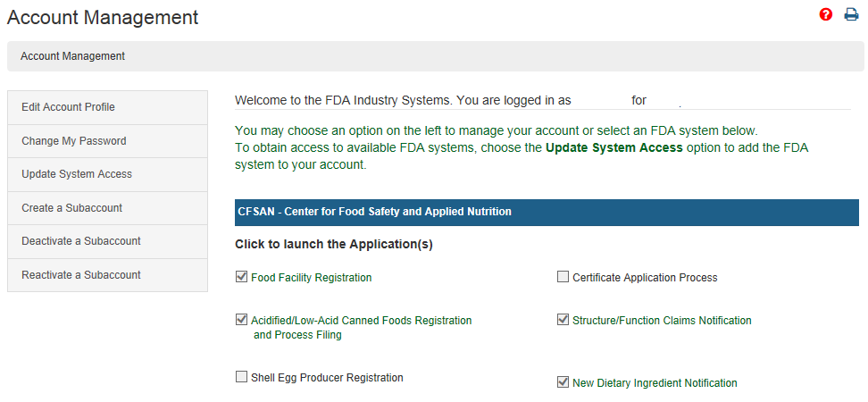Toggle Structure/Function Claims Notification checkbox
Screen dimensions: 868x402
563,320
